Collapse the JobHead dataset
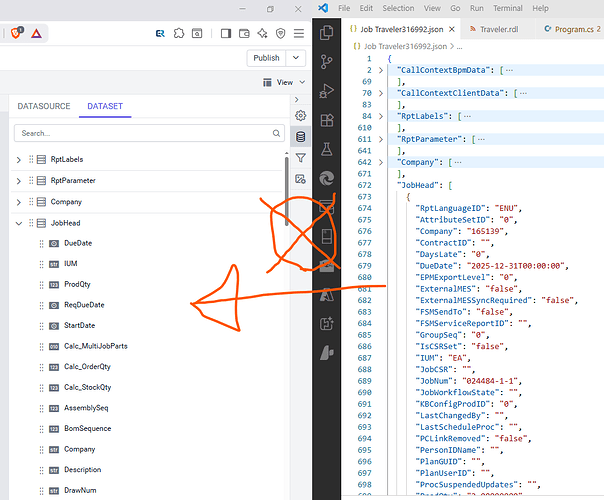The image size is (604, 500). (x=18, y=223)
